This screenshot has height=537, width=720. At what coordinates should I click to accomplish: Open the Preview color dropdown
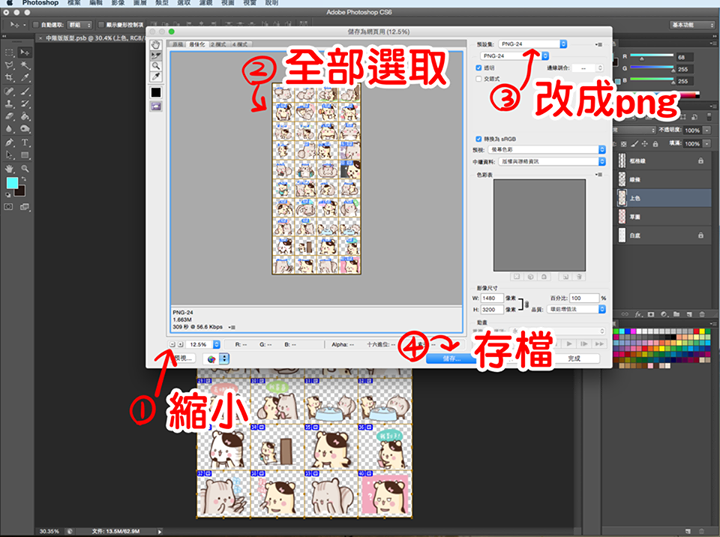coord(546,150)
